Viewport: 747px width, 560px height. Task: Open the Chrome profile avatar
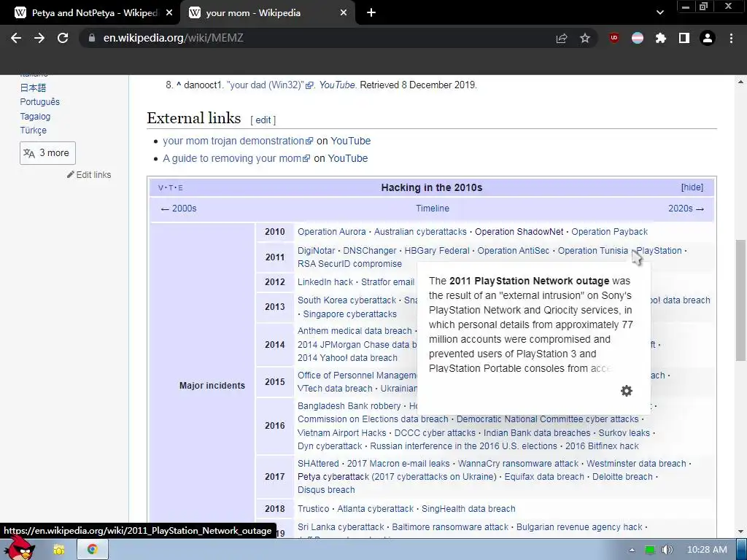tap(708, 38)
